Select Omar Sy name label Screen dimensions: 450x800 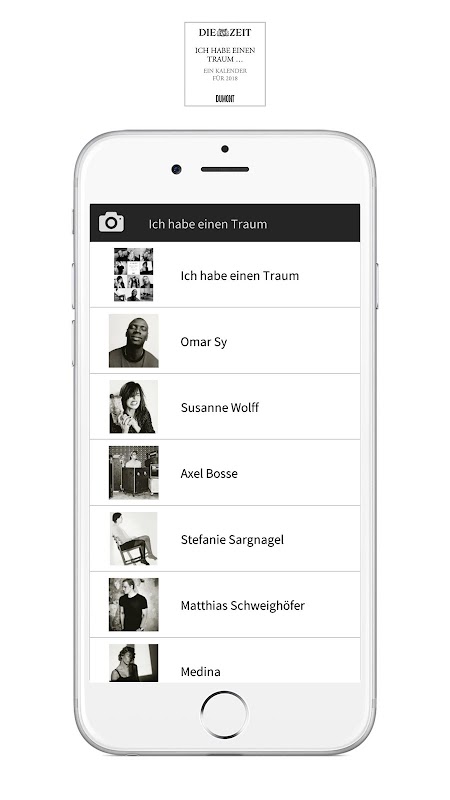204,342
